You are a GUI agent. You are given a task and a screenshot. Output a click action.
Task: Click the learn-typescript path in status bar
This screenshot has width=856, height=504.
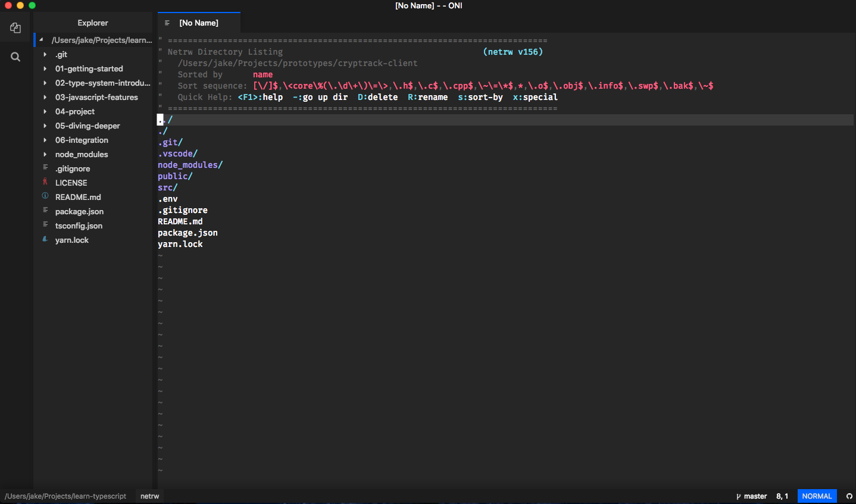(65, 496)
